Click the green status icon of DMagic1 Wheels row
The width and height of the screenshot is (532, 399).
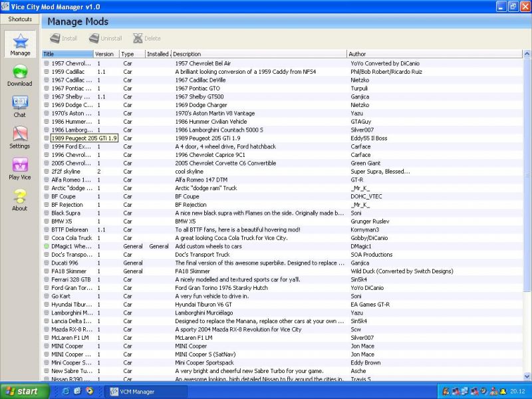pos(47,246)
